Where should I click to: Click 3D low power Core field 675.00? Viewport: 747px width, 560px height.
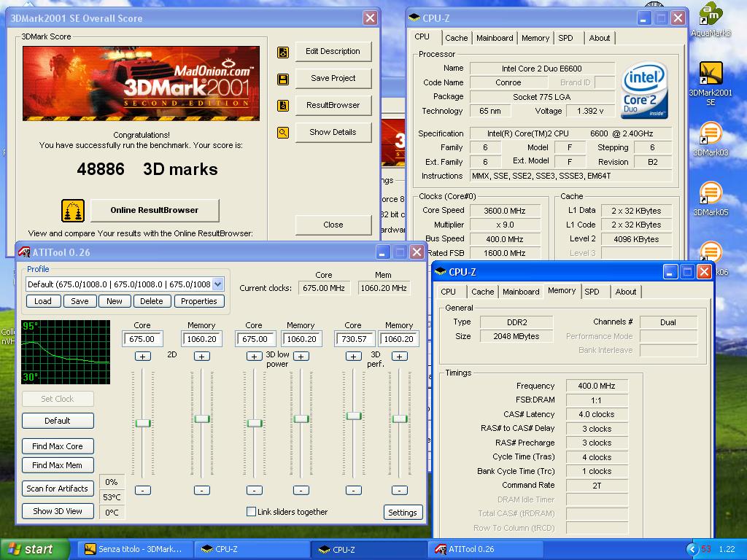click(x=255, y=339)
